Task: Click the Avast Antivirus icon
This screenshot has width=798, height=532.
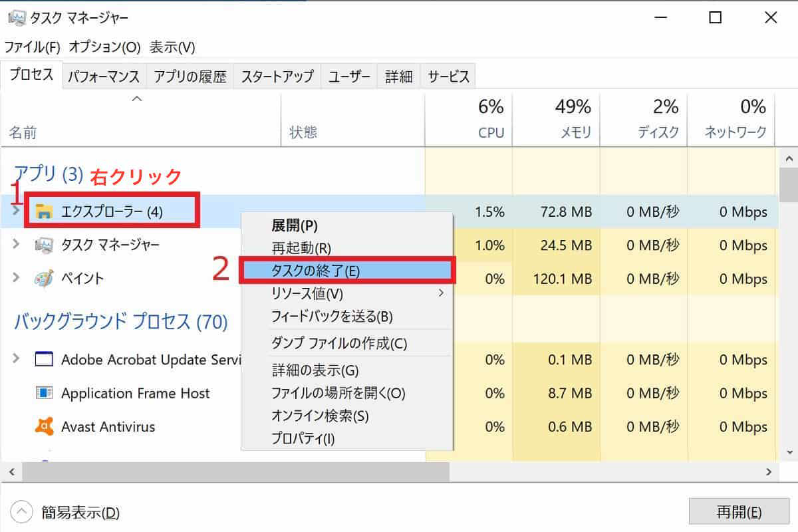Action: pyautogui.click(x=44, y=426)
